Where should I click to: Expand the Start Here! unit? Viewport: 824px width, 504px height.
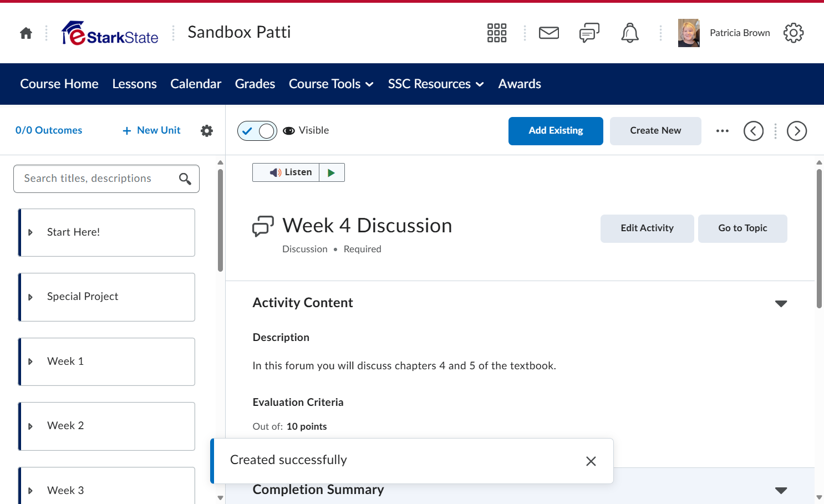point(30,232)
